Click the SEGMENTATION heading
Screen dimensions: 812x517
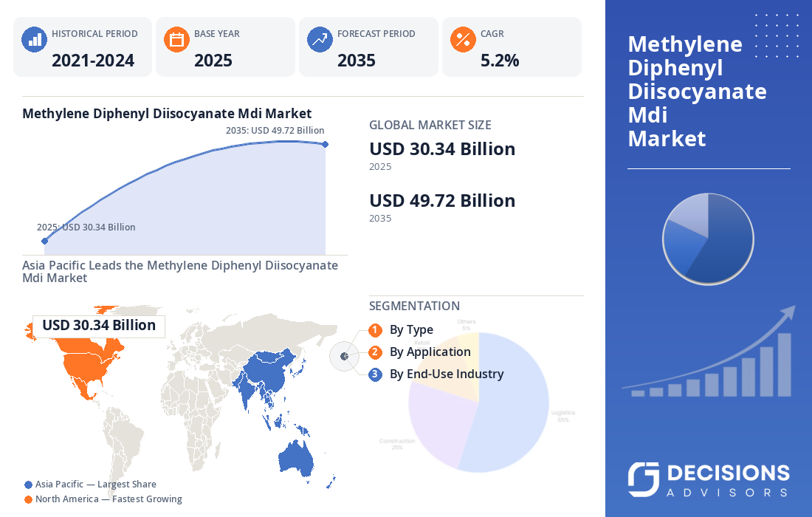pyautogui.click(x=414, y=306)
